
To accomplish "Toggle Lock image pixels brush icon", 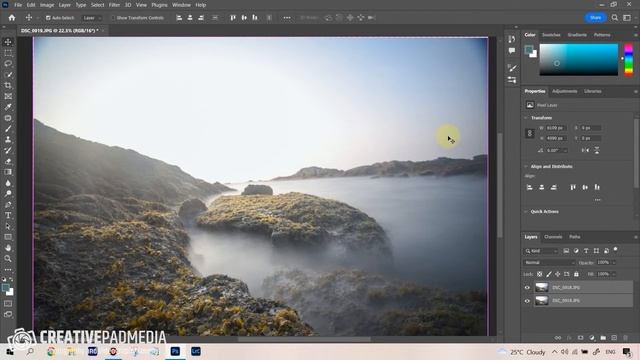I will pyautogui.click(x=549, y=274).
